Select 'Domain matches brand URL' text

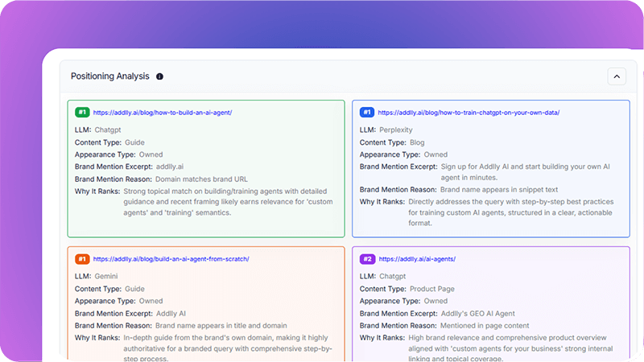click(x=201, y=179)
